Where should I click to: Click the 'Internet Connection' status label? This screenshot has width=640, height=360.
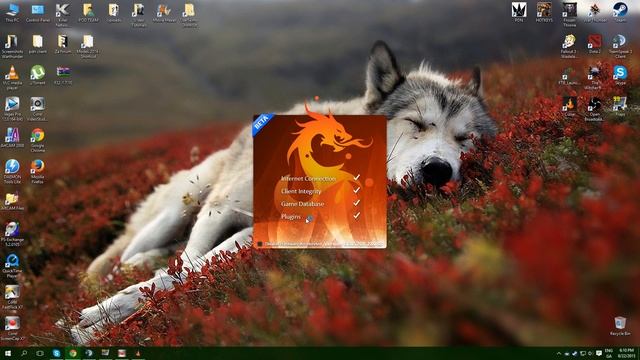pyautogui.click(x=308, y=179)
